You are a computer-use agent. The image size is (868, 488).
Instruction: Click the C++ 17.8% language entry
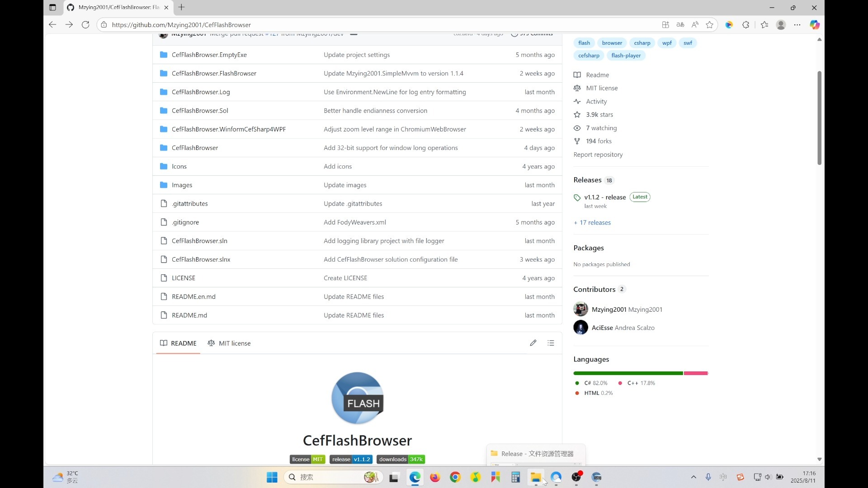coord(637,383)
